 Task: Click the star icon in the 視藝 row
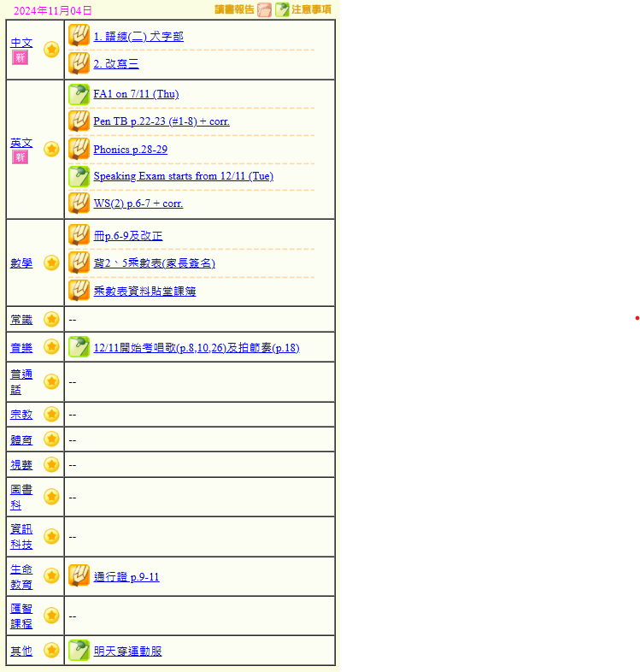[x=51, y=464]
